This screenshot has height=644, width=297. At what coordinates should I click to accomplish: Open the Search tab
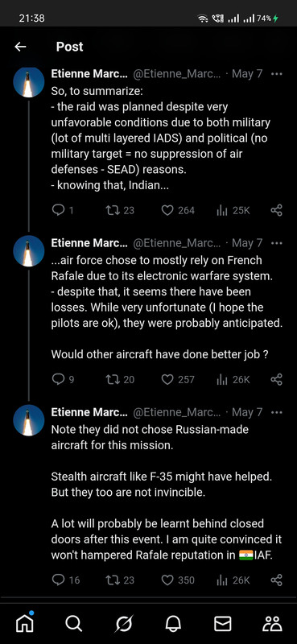click(73, 624)
